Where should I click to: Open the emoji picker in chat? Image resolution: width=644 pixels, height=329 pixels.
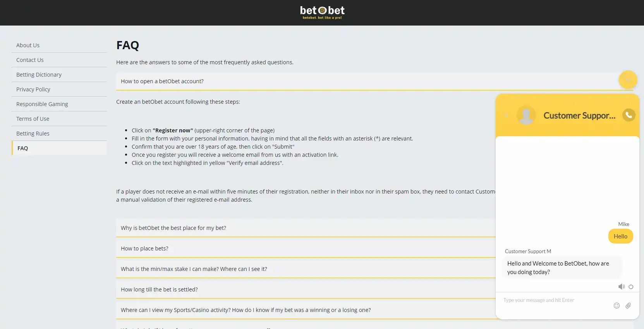tap(617, 306)
